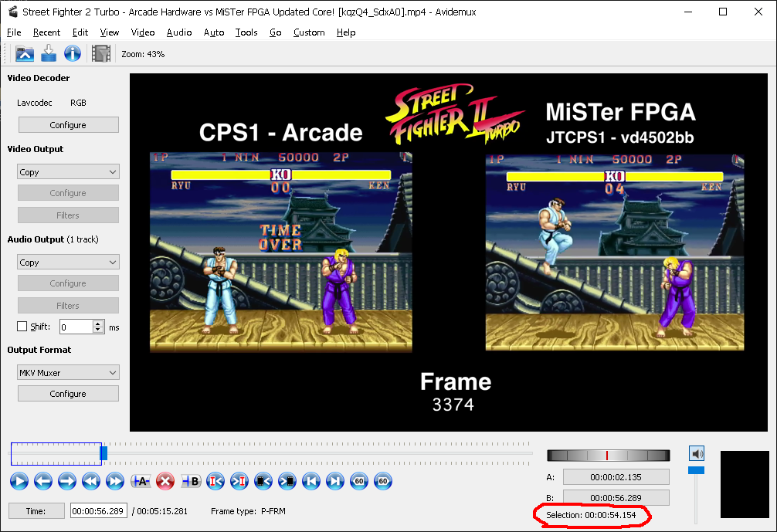777x532 pixels.
Task: Jump to the previous keyframe
Action: click(x=91, y=481)
